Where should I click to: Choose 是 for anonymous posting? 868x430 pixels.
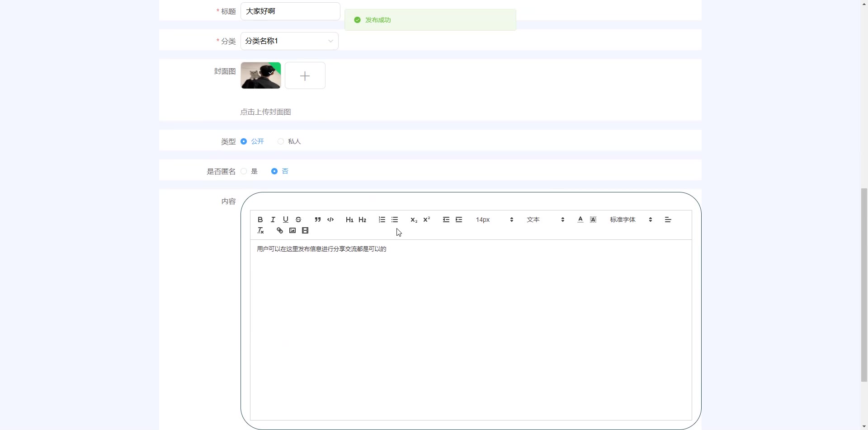pyautogui.click(x=244, y=171)
